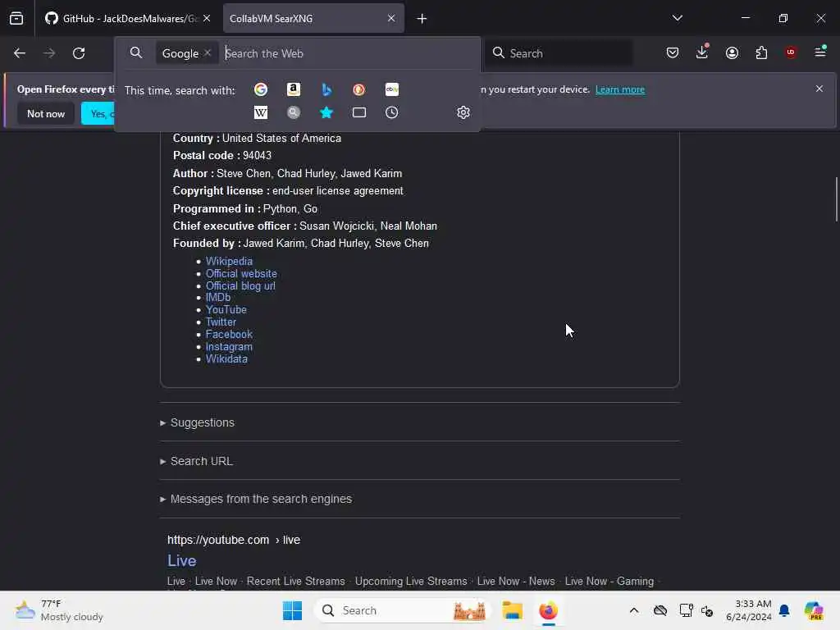
Task: Open the Downloads panel
Action: tap(702, 52)
